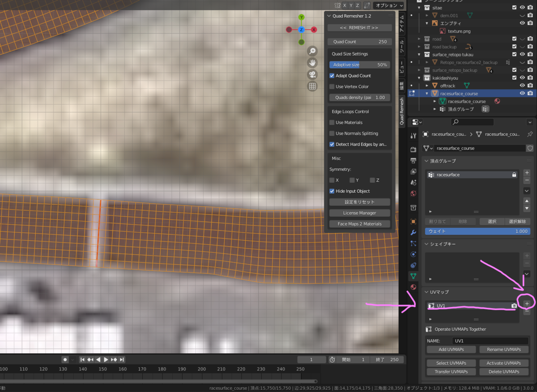Open the License Manager button
The image size is (537, 392).
[x=359, y=213]
